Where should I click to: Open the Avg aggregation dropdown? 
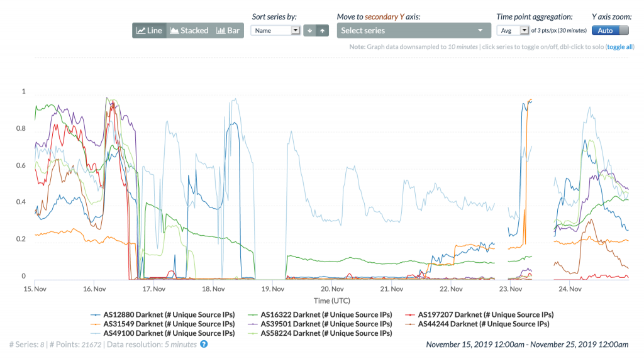coord(513,30)
